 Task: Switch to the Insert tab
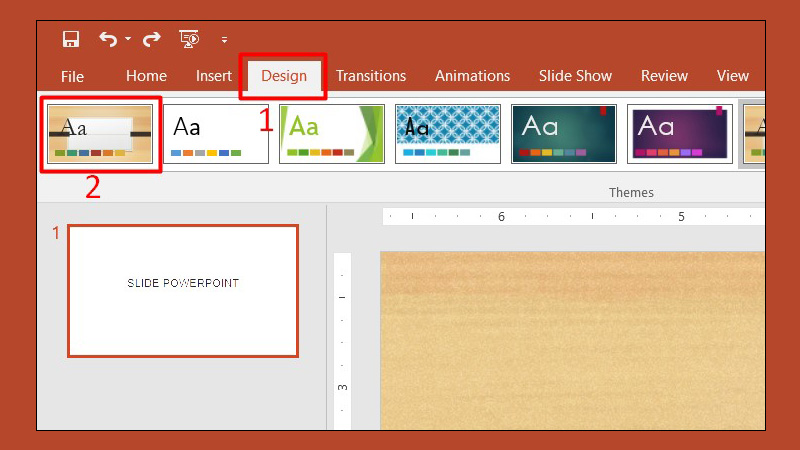(214, 76)
